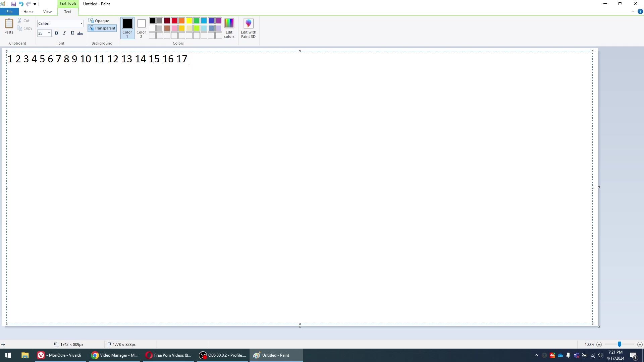Expand the Quick Access Toolbar customize arrow
Screen dimensions: 644x362
point(35,4)
